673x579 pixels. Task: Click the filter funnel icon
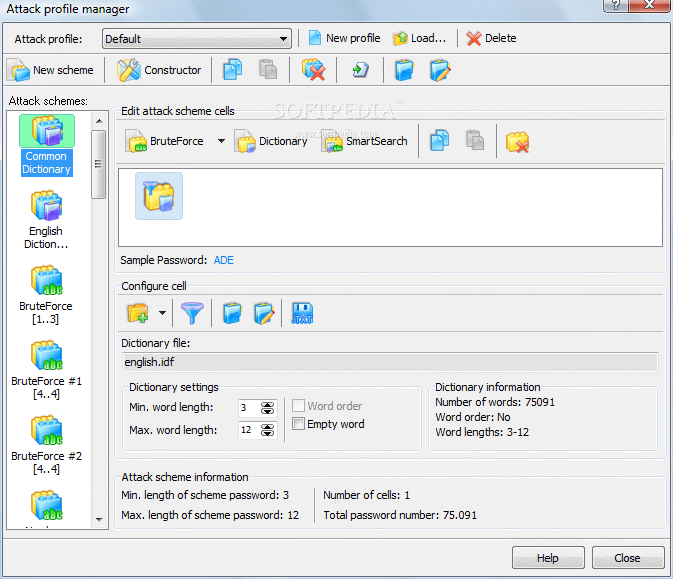192,313
